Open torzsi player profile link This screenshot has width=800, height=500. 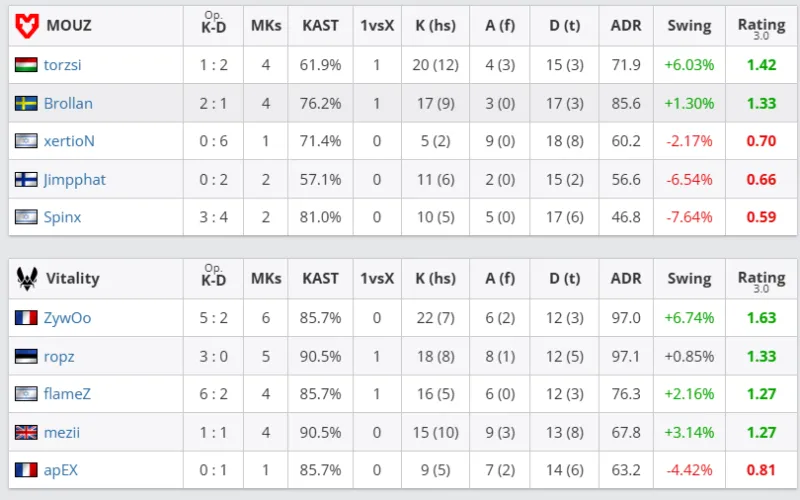click(63, 65)
